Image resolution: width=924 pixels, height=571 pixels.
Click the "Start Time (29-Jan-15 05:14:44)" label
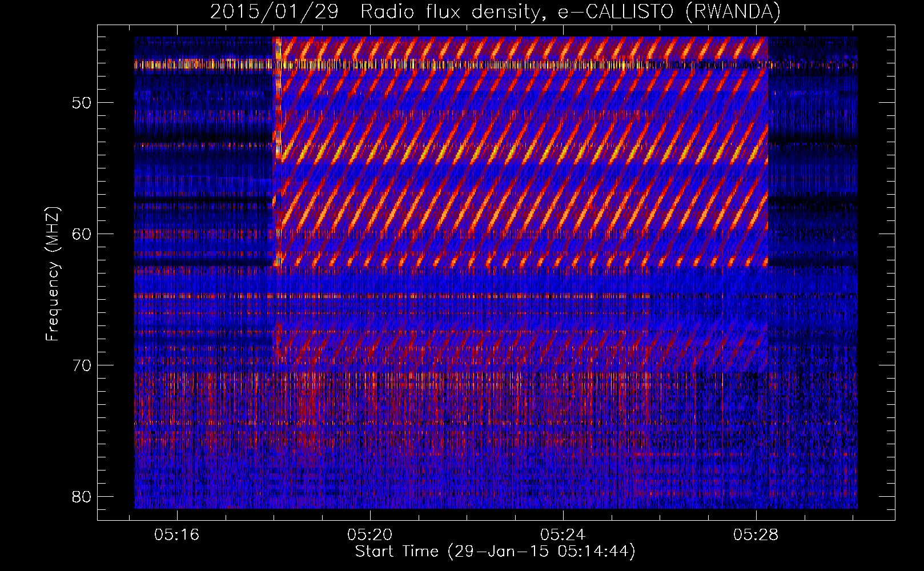495,552
